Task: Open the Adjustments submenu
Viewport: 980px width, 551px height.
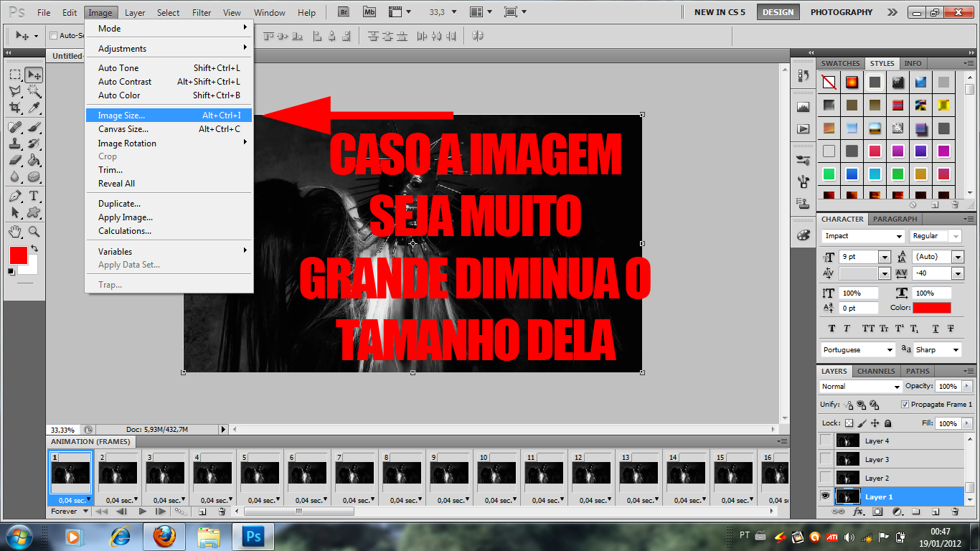Action: 169,49
